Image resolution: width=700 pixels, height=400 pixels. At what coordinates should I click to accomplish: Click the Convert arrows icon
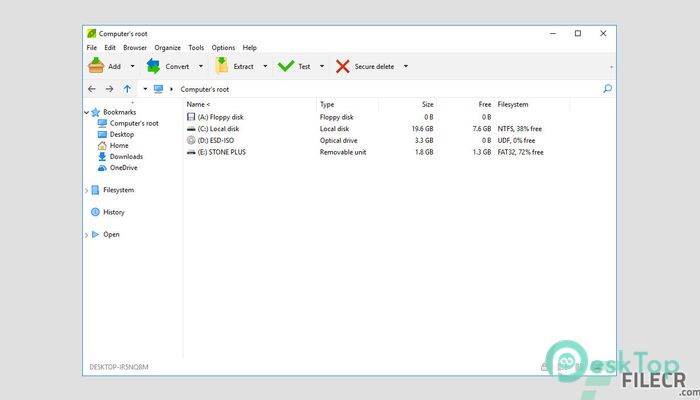(154, 66)
